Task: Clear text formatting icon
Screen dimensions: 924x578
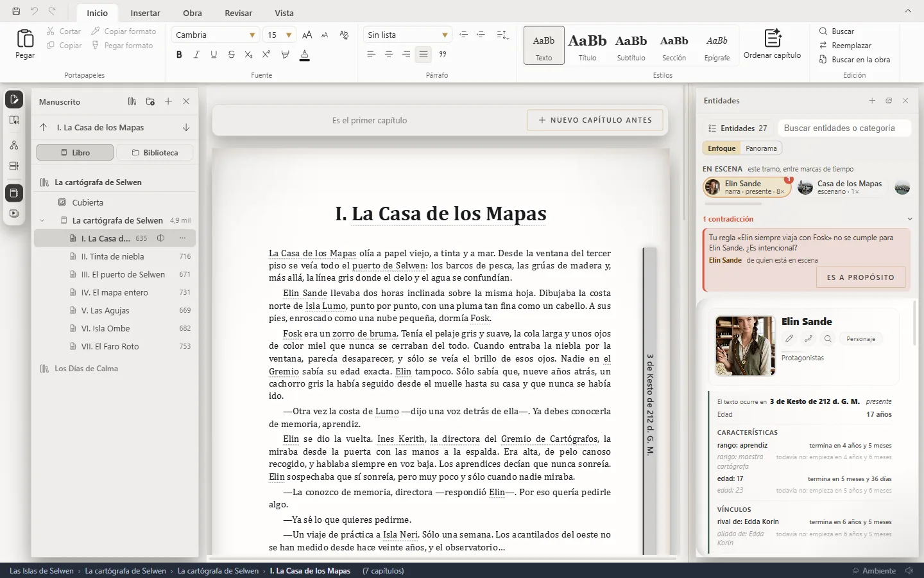Action: pos(344,35)
